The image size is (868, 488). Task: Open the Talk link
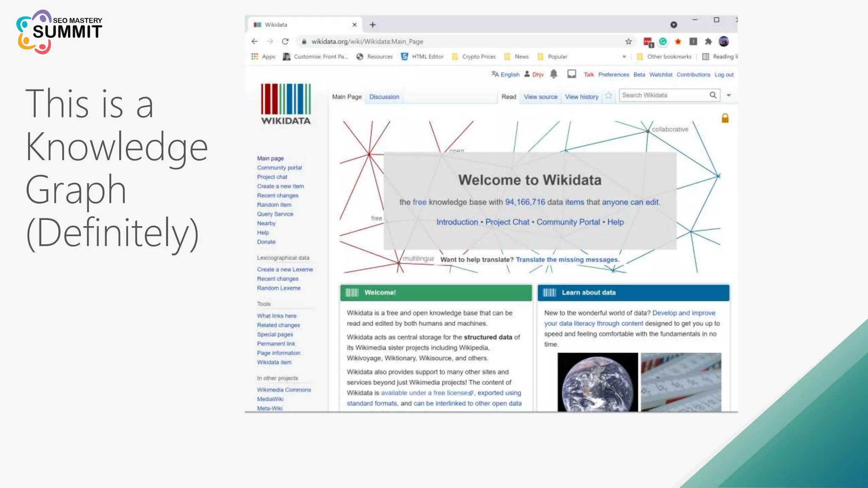tap(589, 75)
